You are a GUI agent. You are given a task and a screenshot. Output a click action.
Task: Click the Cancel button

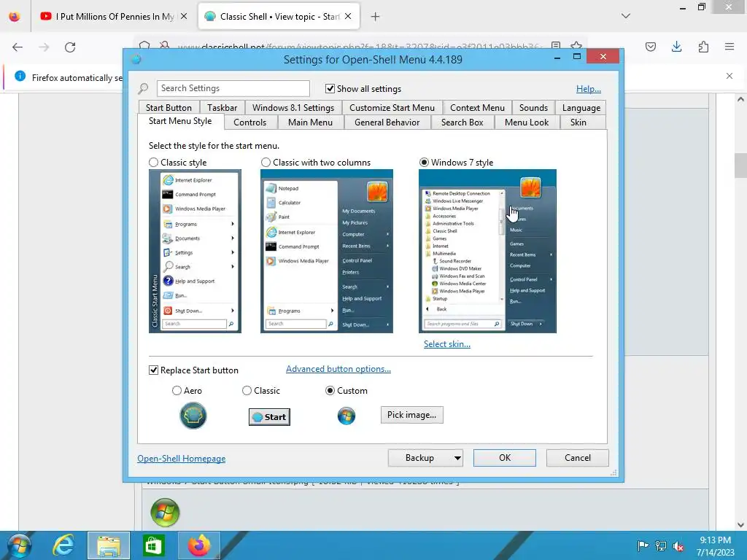(578, 458)
